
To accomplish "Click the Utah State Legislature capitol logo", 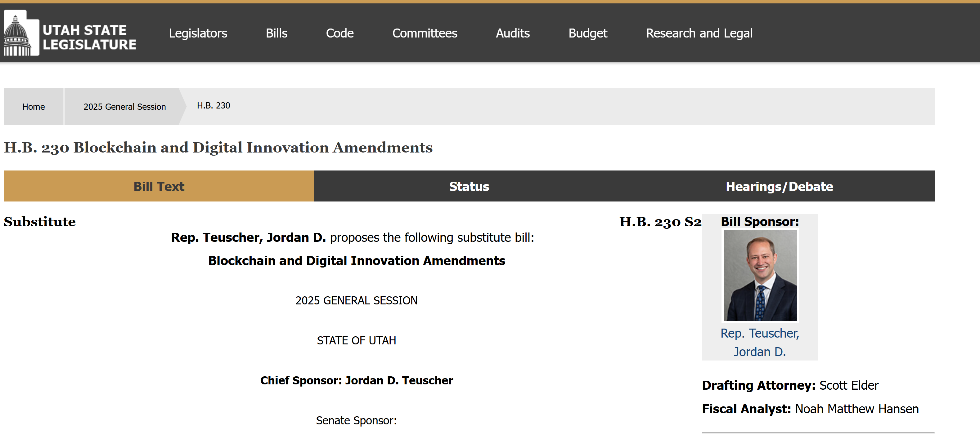I will 21,33.
